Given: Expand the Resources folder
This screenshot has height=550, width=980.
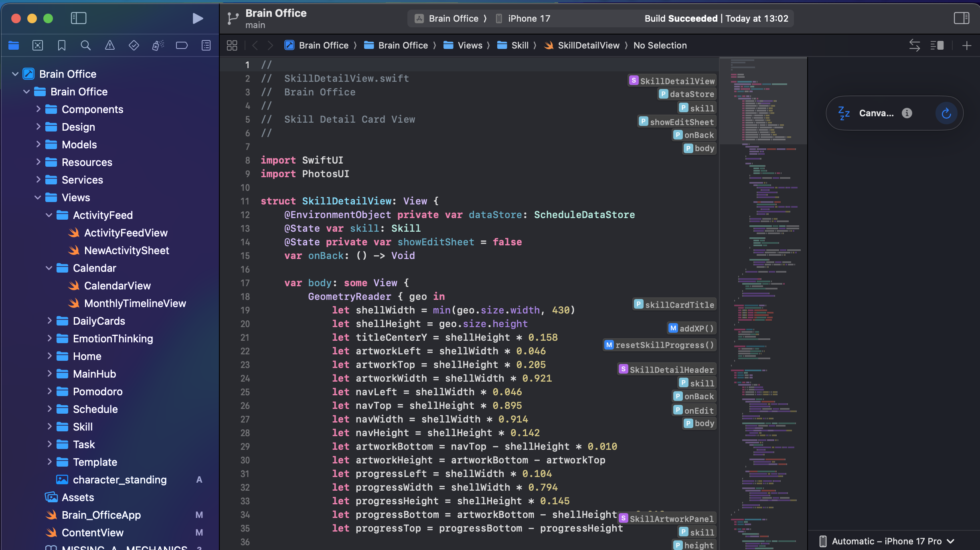Looking at the screenshot, I should (x=38, y=162).
